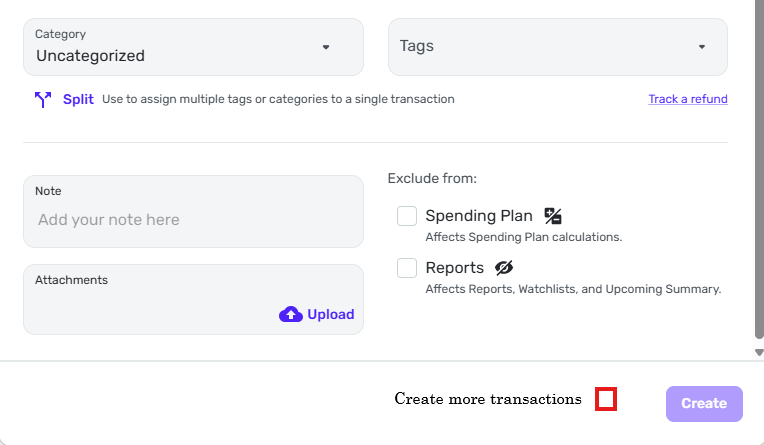Click the Split link text
Viewport: 764px width, 445px height.
point(78,99)
